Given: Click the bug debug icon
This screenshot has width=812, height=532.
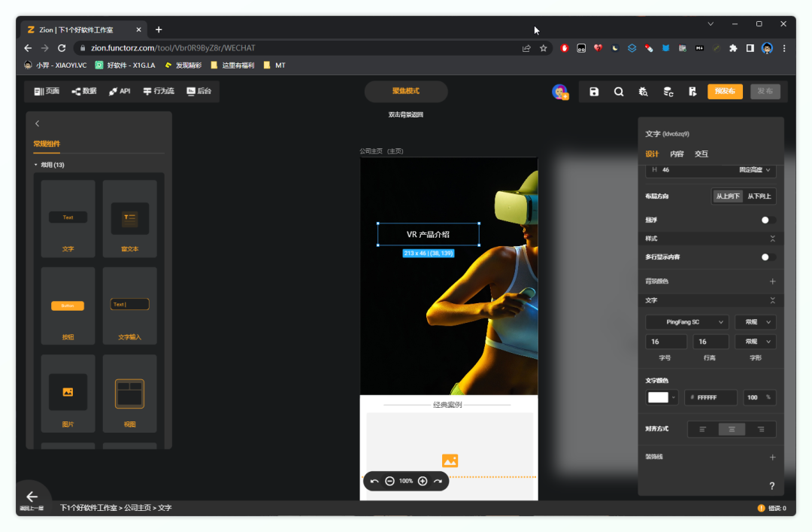Looking at the screenshot, I should point(643,92).
